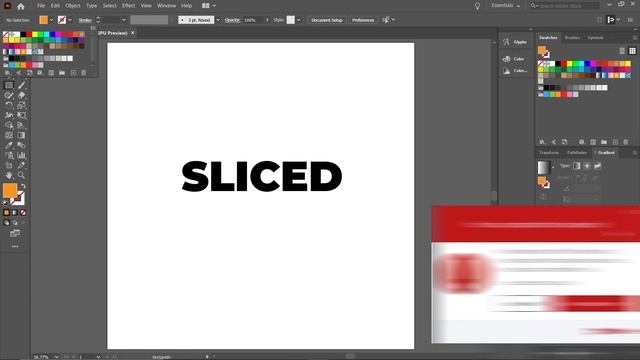Set paint mode to None below fill box
Viewport: 640px width, 360px height.
(x=23, y=212)
